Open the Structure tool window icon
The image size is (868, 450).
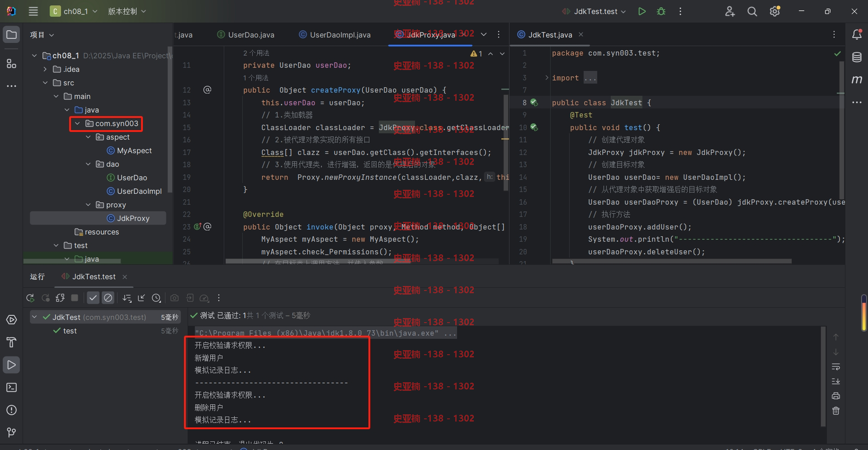pos(11,63)
